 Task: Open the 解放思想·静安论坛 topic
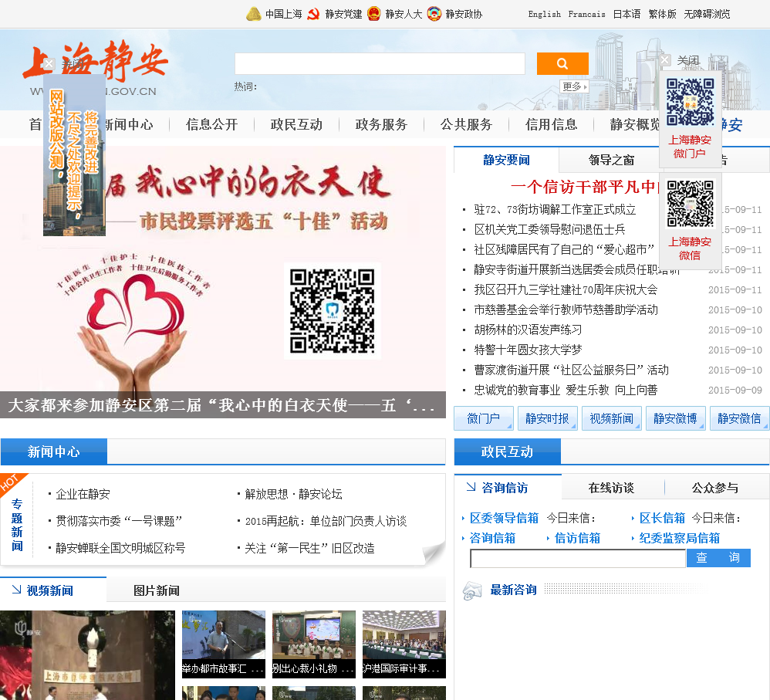tap(293, 494)
